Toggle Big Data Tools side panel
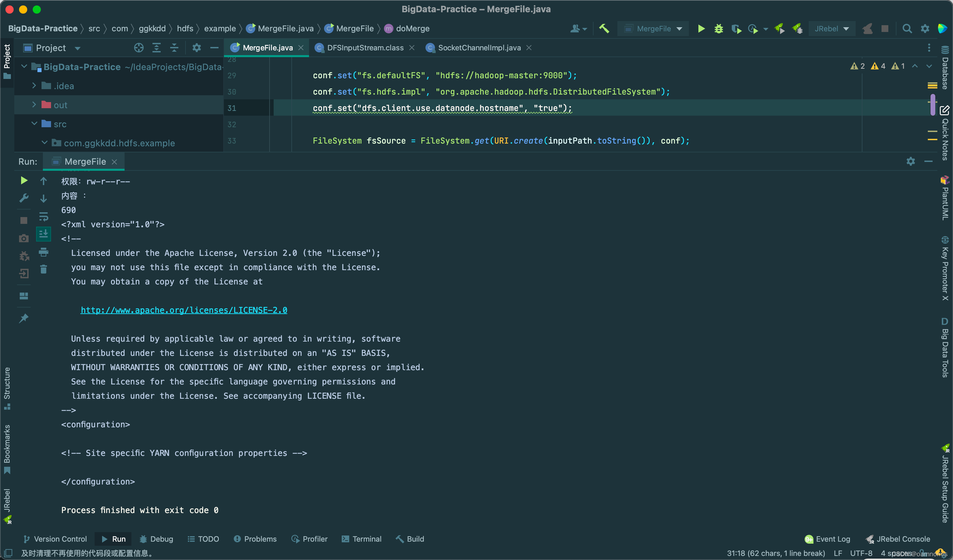This screenshot has width=953, height=560. (945, 347)
